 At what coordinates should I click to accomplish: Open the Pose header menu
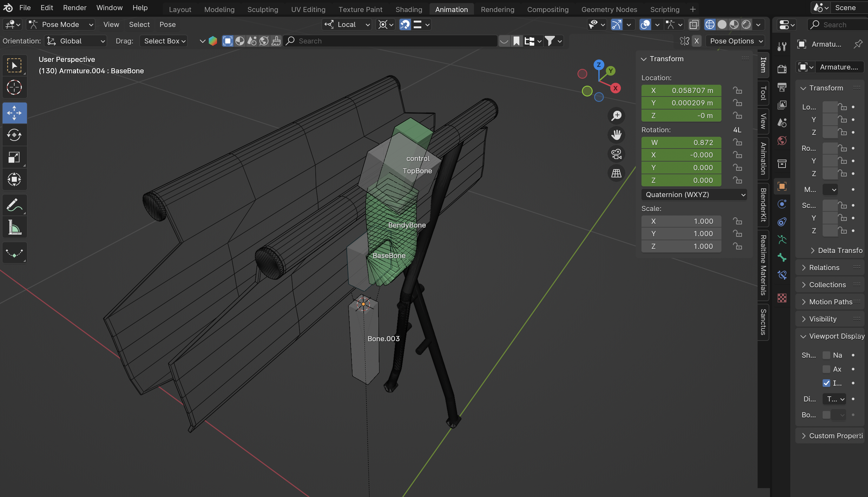point(168,24)
